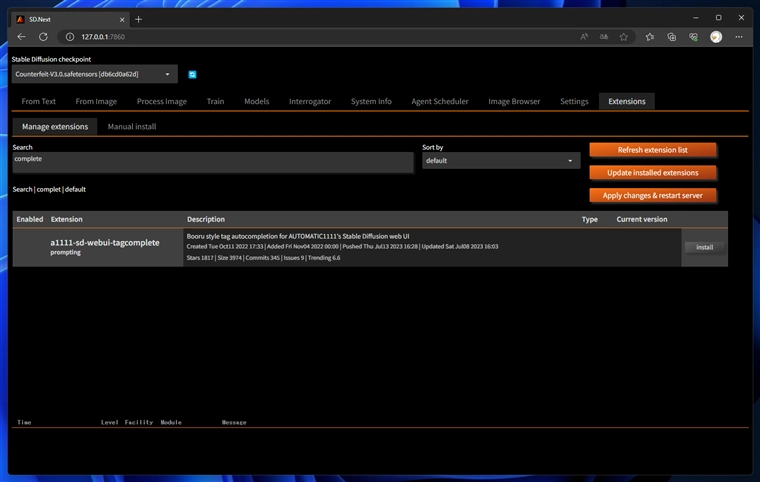Refresh the checkpoint list icon
The height and width of the screenshot is (482, 760).
192,74
